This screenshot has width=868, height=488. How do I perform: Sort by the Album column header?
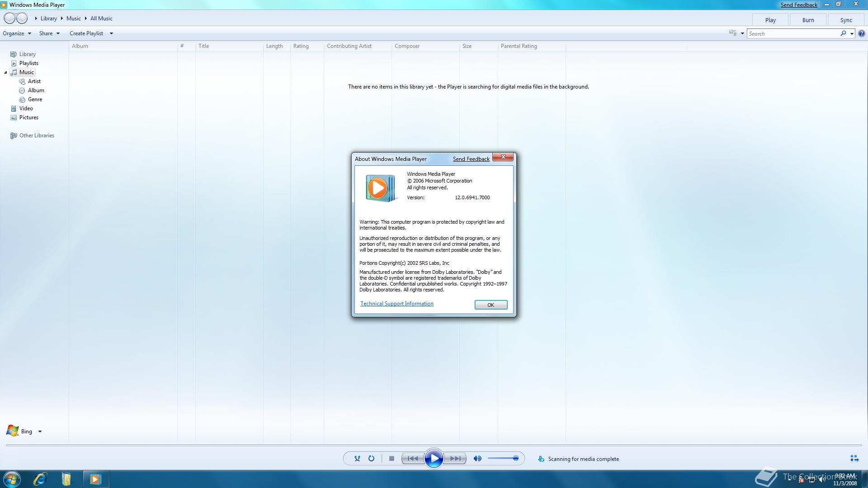tap(123, 46)
